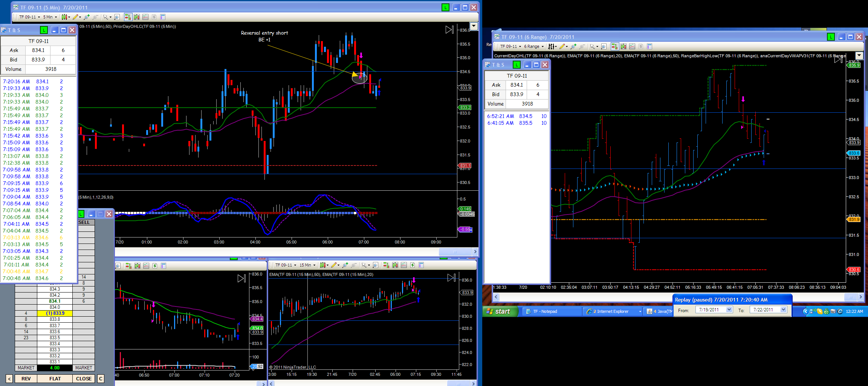The width and height of the screenshot is (868, 386).
Task: Click left MARKET buy button
Action: (26, 368)
